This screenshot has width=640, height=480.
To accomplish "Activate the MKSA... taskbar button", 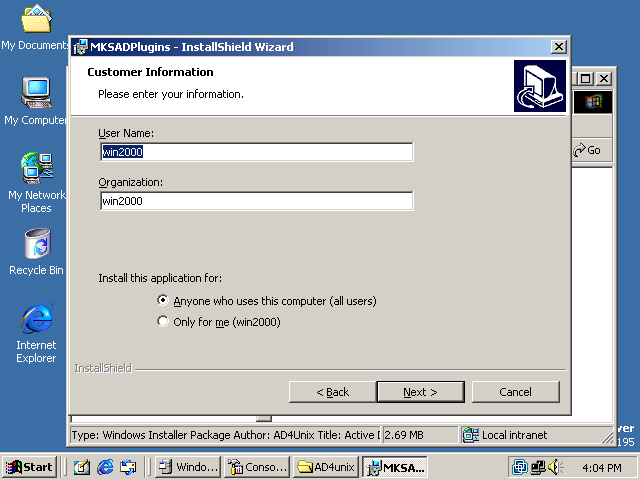I will [x=395, y=467].
